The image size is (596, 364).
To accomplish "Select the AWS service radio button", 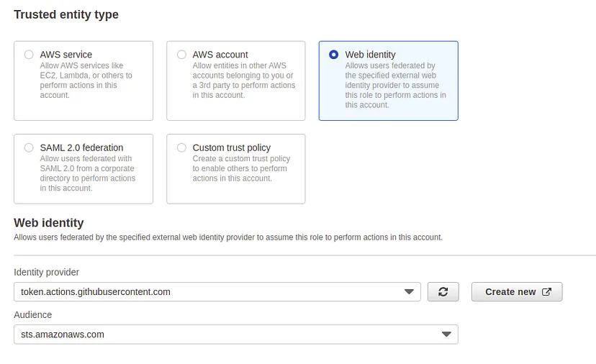I will (x=29, y=55).
